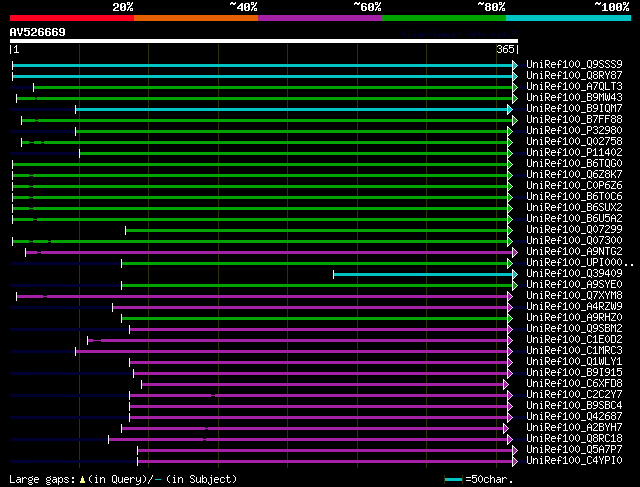Select the UniRef100_C0P6Z6 label
This screenshot has height=487, width=640.
click(x=574, y=185)
